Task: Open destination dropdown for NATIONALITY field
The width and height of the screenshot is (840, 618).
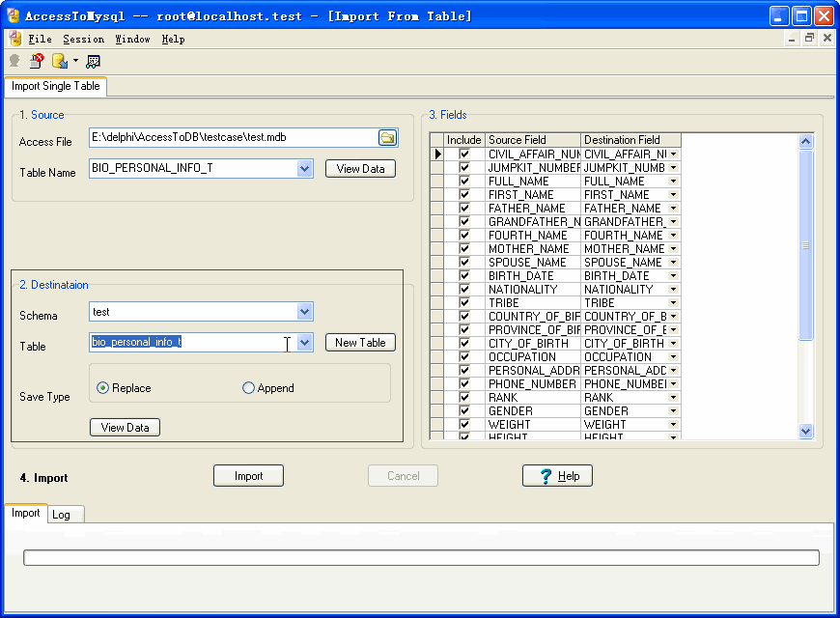Action: (x=673, y=290)
